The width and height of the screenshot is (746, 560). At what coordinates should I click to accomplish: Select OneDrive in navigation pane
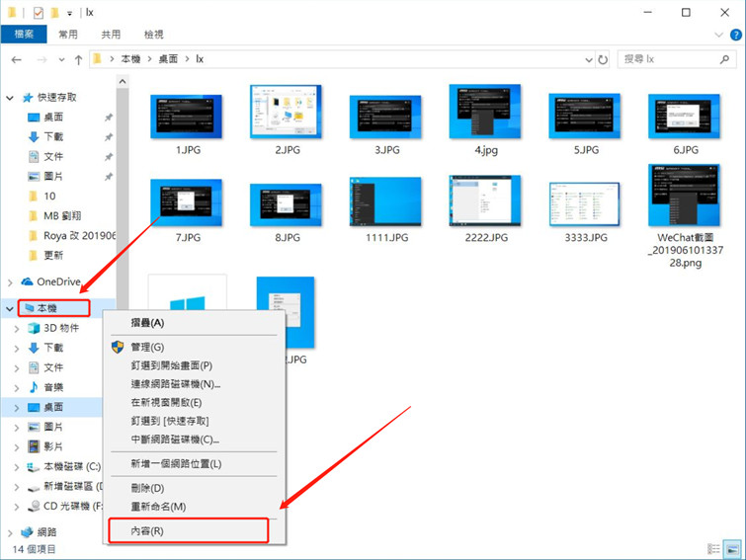pyautogui.click(x=58, y=281)
